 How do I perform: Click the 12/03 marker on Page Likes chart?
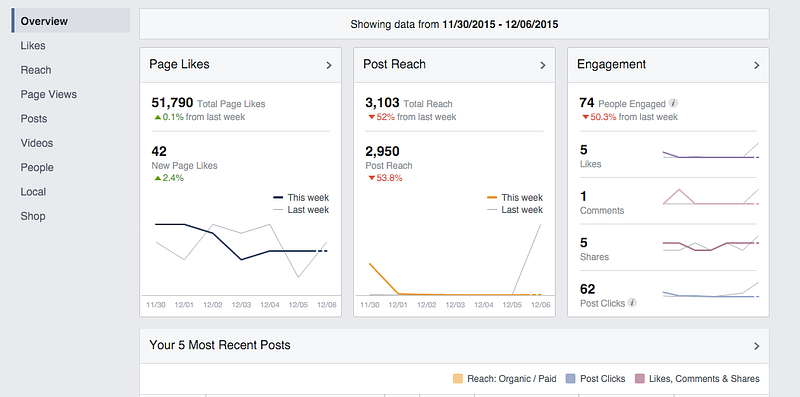click(x=241, y=305)
